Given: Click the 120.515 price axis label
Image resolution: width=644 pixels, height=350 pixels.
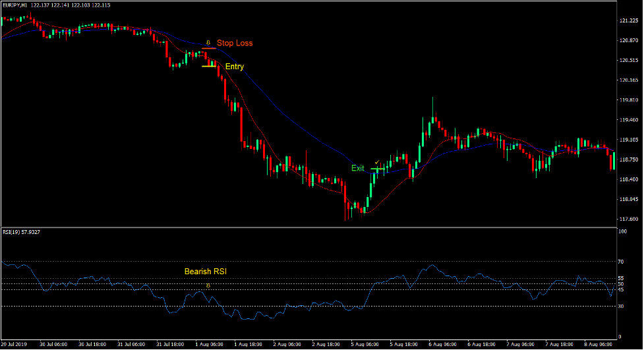Looking at the screenshot, I should [629, 60].
